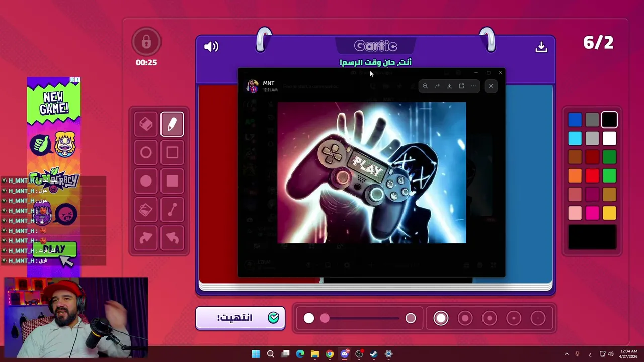Close the ad using its corner icon
Viewport: 644px width, 362px height.
(x=77, y=80)
